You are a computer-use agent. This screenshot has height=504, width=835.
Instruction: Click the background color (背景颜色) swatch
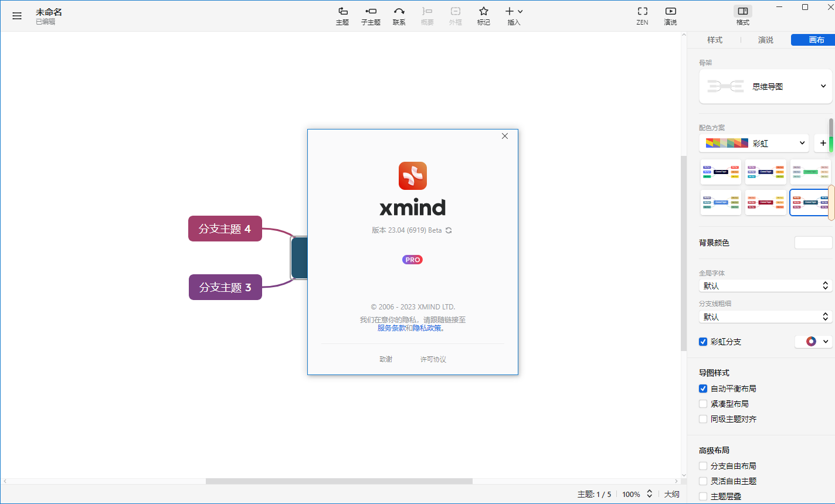coord(813,243)
